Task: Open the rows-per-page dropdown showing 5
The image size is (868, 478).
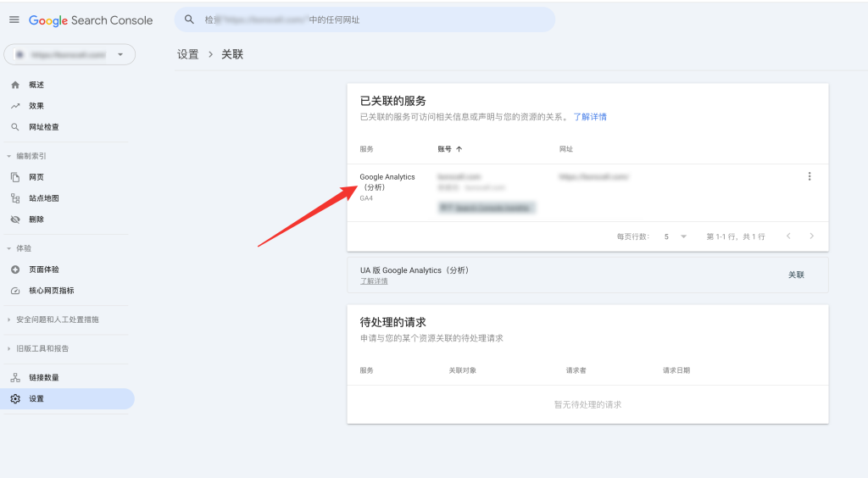Action: (676, 236)
